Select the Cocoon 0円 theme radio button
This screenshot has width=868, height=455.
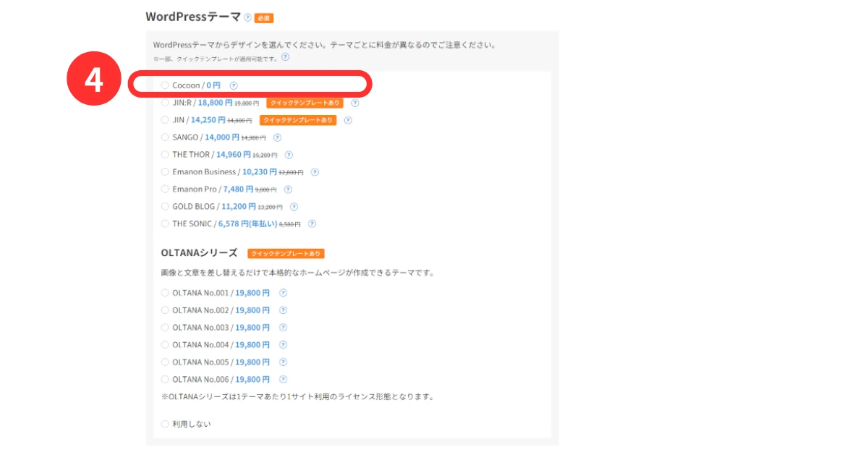click(165, 85)
